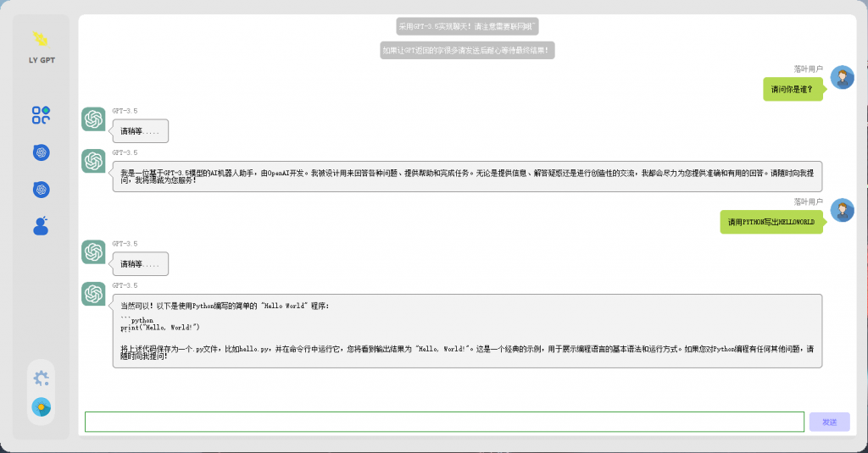Click GPT-3.5 label above the first 请稍等
Viewport: 868px width, 453px height.
[x=125, y=111]
